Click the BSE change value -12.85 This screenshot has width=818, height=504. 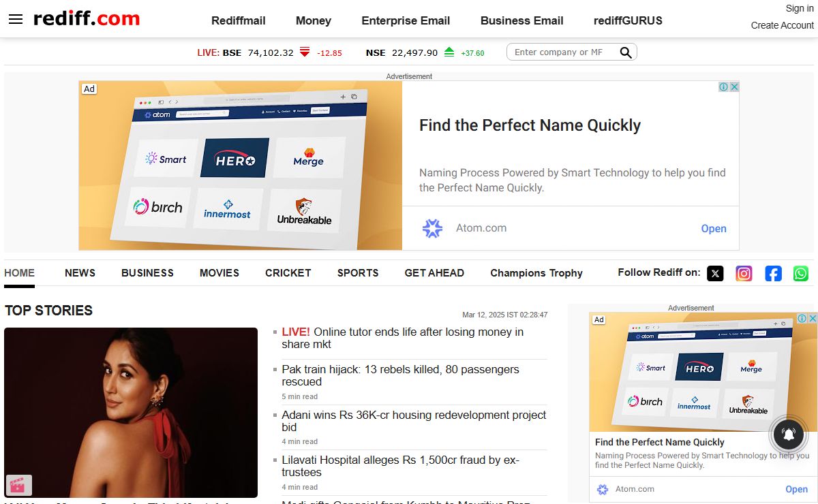point(329,53)
